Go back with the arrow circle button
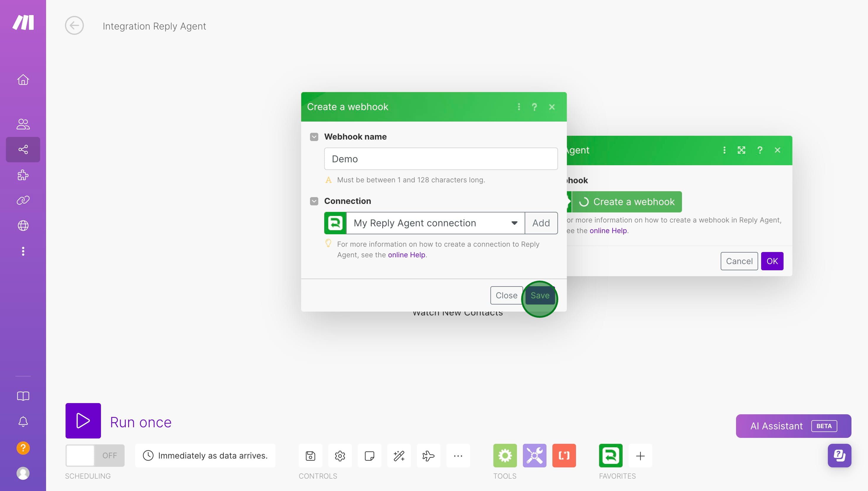 (x=74, y=26)
